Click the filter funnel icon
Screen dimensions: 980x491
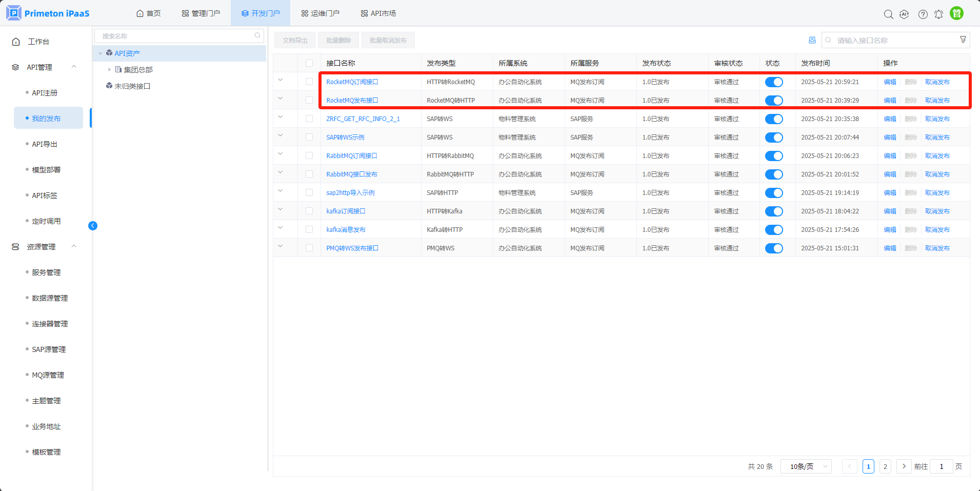coord(963,40)
